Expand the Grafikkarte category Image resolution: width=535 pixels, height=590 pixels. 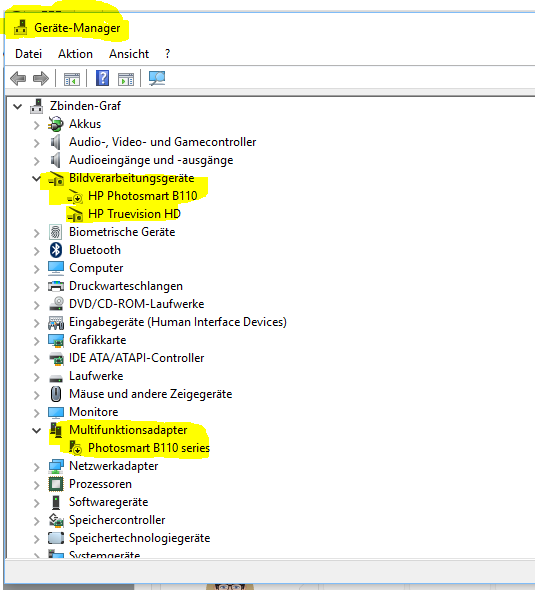point(36,341)
